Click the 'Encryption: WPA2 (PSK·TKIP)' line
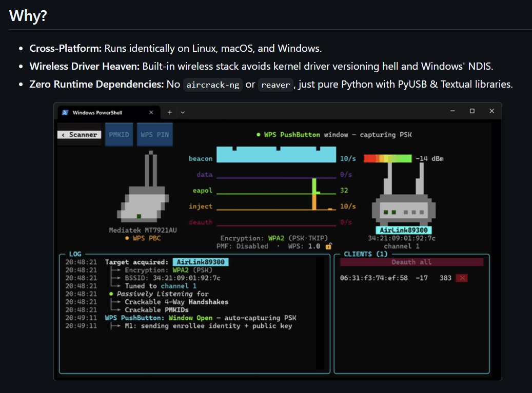The image size is (532, 393). 274,238
